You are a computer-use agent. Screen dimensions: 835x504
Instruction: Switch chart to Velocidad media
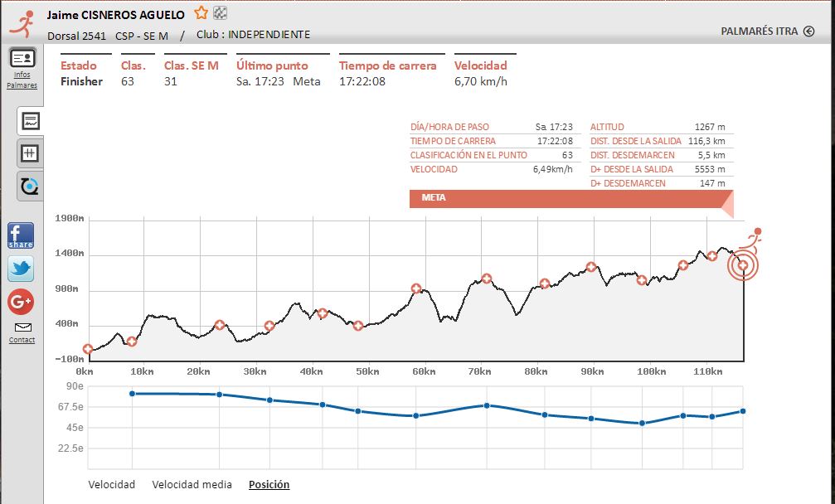[192, 484]
